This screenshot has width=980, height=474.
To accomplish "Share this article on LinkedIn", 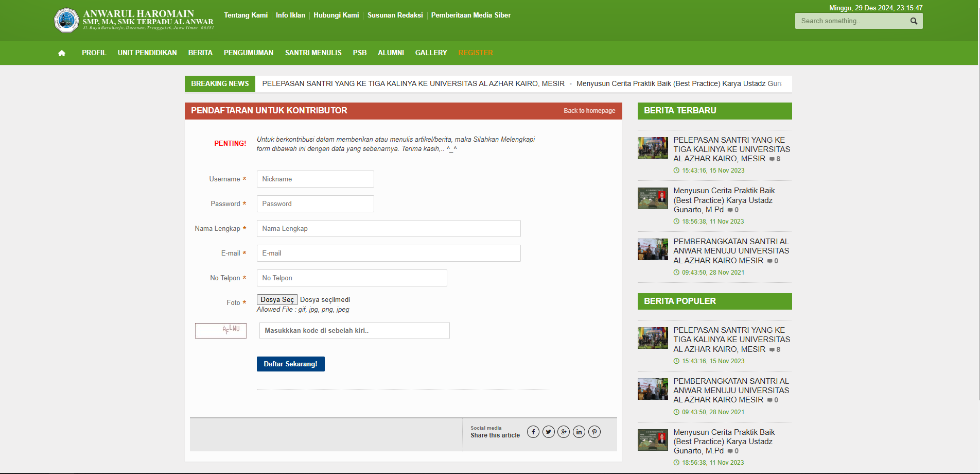I will click(579, 432).
